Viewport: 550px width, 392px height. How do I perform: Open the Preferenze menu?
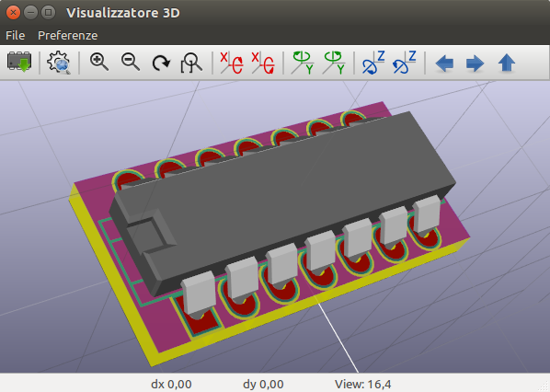[x=68, y=36]
